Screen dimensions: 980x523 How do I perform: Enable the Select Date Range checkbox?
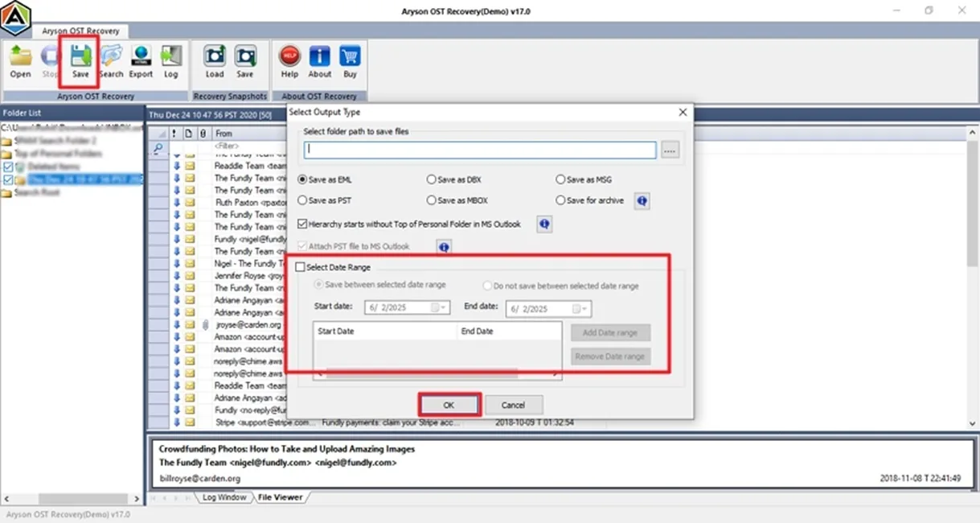click(x=301, y=267)
